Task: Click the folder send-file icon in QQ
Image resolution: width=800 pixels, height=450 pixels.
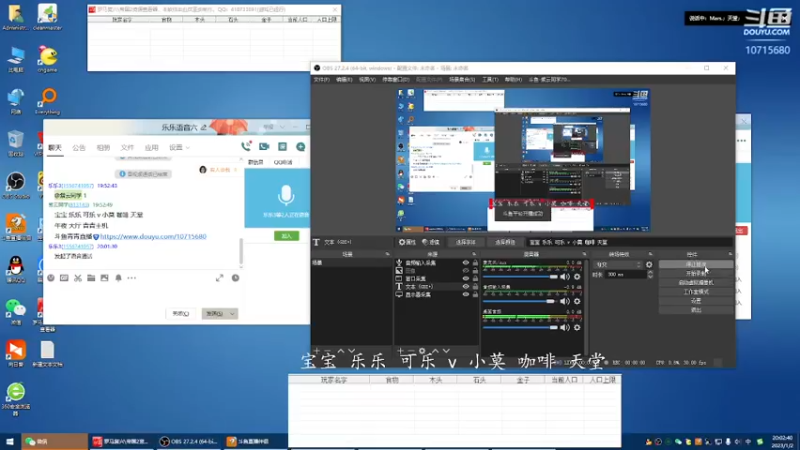Action: pos(91,278)
